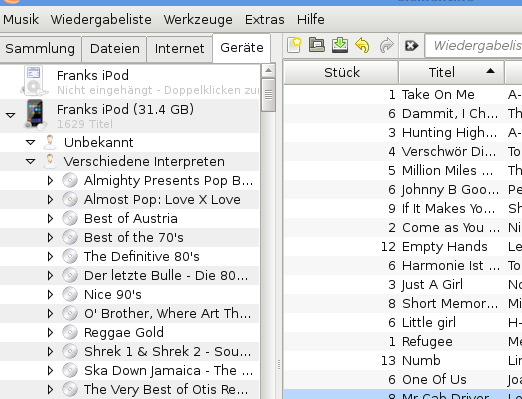Image resolution: width=522 pixels, height=399 pixels.
Task: Click the disc icon beside Reggae Gold
Action: (70, 332)
